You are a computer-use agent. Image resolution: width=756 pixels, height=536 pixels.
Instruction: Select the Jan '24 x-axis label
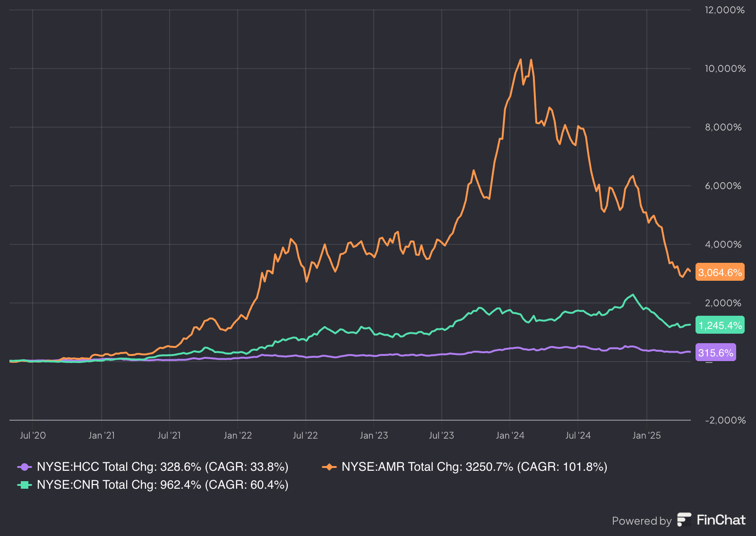coord(510,435)
